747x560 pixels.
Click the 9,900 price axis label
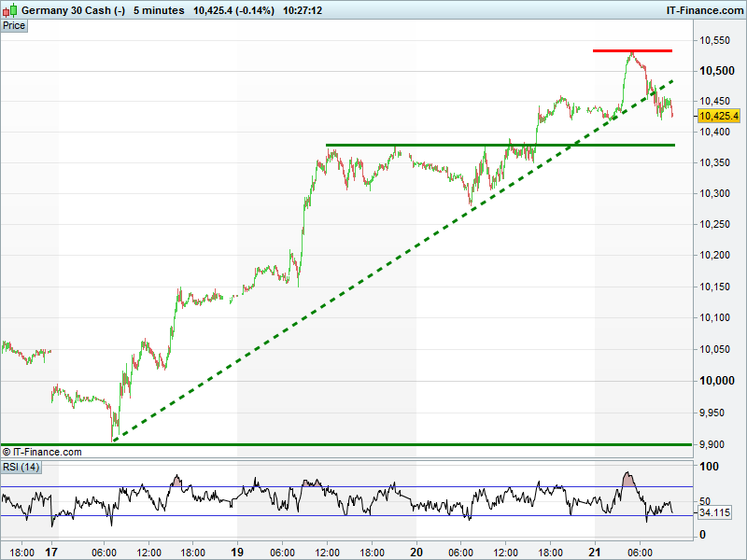pyautogui.click(x=712, y=444)
